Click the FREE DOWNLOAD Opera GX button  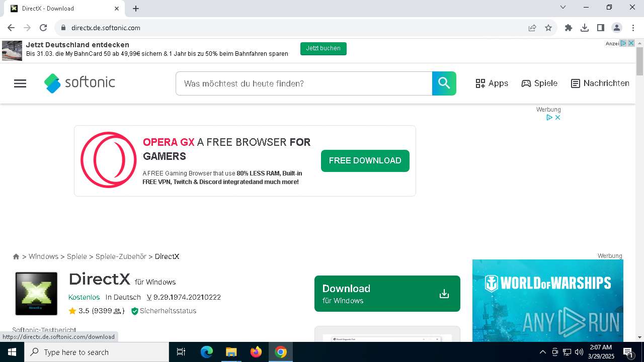365,161
